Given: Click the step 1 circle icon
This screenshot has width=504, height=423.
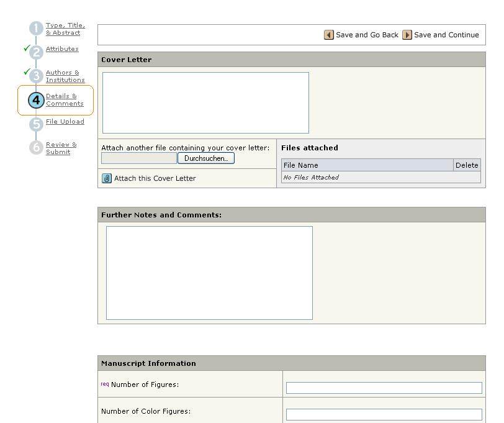Looking at the screenshot, I should [x=36, y=29].
